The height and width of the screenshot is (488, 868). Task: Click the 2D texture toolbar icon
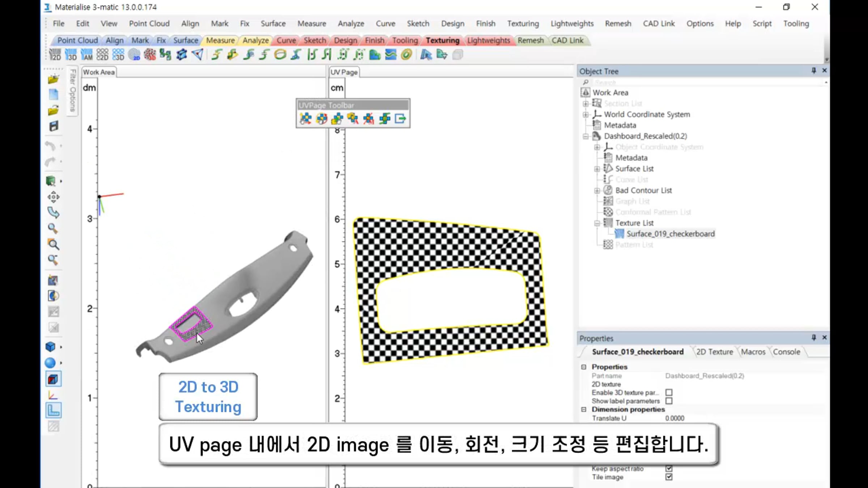click(x=55, y=55)
